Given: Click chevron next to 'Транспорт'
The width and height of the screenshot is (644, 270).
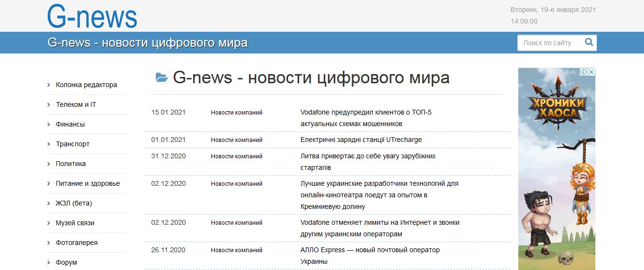Looking at the screenshot, I should 49,144.
